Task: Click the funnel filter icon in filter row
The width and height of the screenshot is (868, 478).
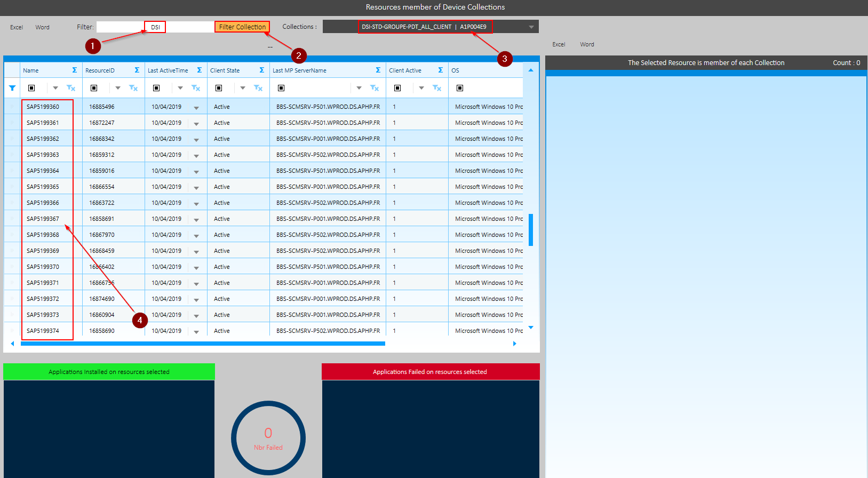Action: tap(12, 88)
